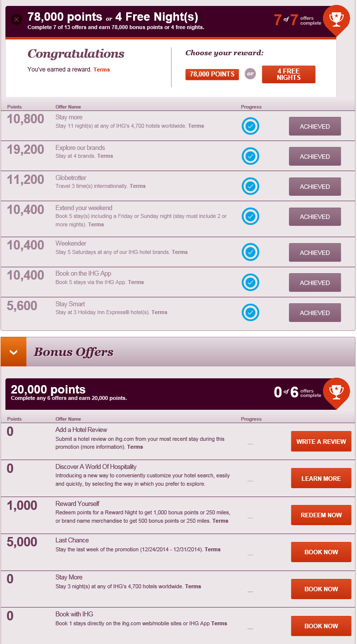Click the Stay more progress checkmark icon
The width and height of the screenshot is (357, 644).
coord(250,126)
